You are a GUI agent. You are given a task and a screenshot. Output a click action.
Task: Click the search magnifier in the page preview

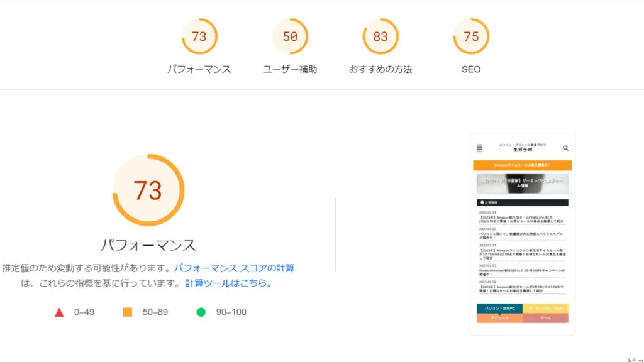[x=565, y=148]
